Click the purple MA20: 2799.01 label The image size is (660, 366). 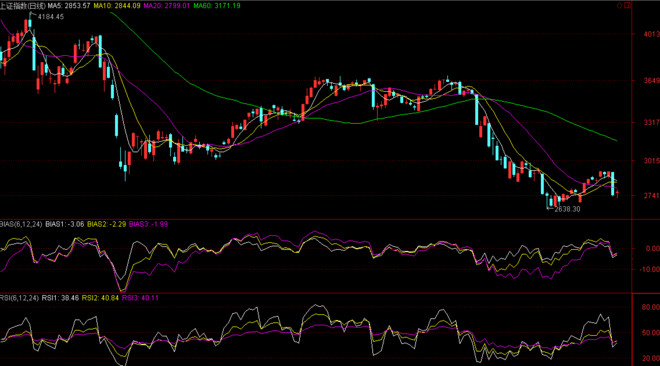(167, 5)
